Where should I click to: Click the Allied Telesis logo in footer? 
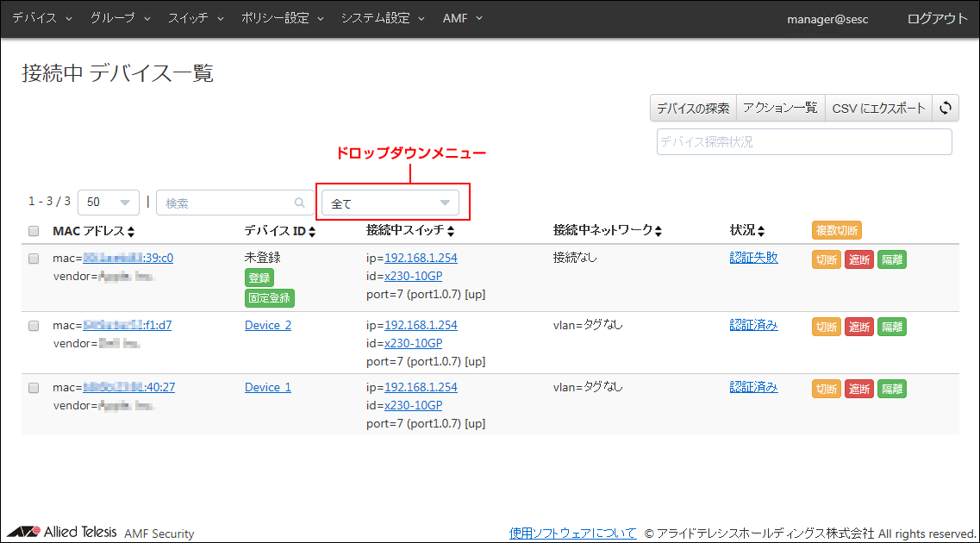(62, 532)
